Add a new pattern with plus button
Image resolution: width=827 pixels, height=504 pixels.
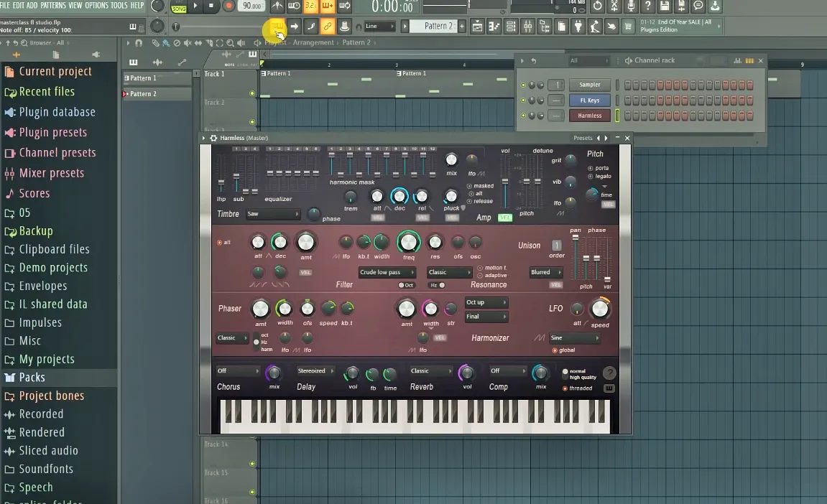(x=462, y=27)
